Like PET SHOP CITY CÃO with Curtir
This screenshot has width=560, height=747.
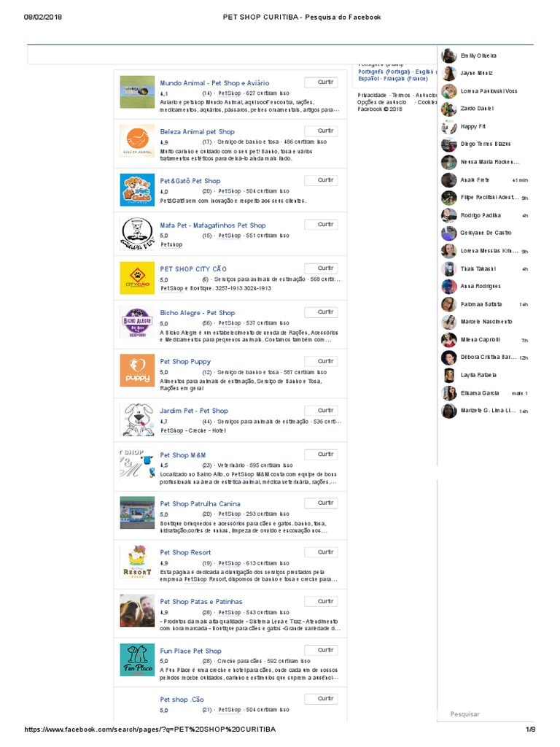pyautogui.click(x=321, y=268)
